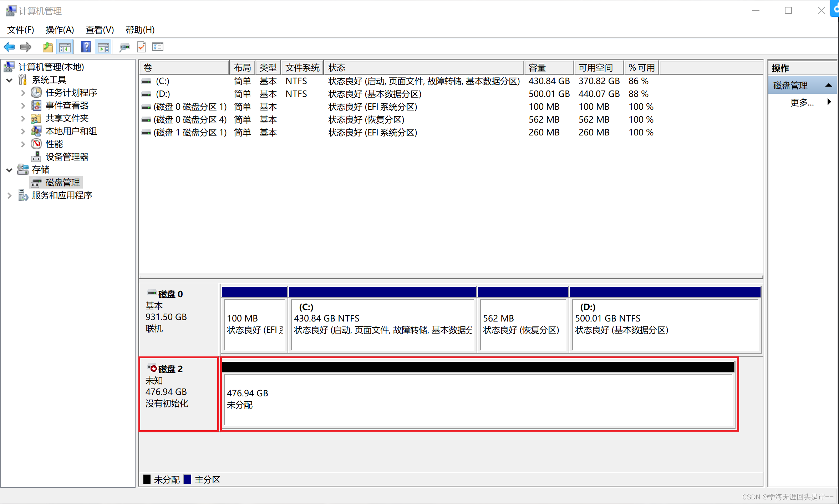839x504 pixels.
Task: Click the Properties checkmark toolbar icon
Action: tap(141, 47)
